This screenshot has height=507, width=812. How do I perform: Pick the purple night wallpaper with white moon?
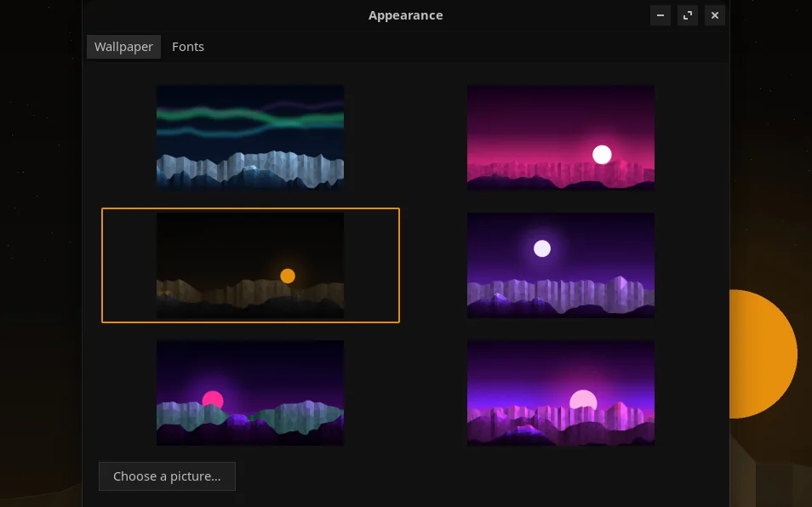point(561,265)
